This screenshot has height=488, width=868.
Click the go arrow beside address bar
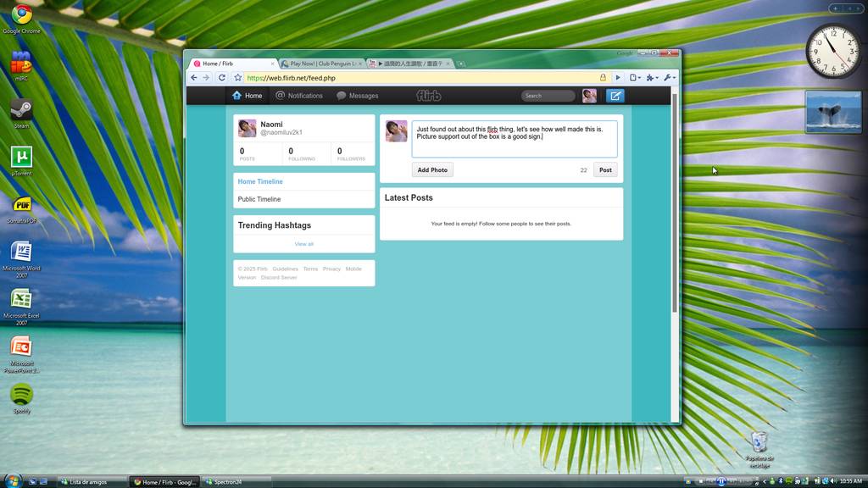pos(618,78)
